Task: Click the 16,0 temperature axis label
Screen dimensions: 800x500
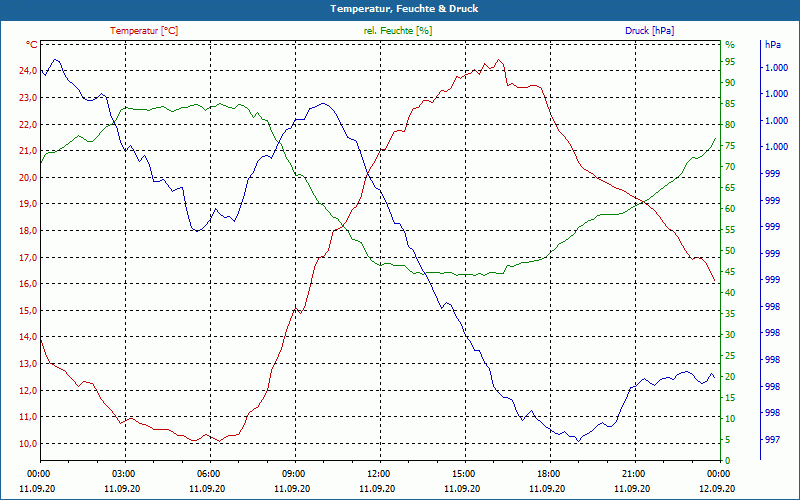Action: pyautogui.click(x=28, y=284)
